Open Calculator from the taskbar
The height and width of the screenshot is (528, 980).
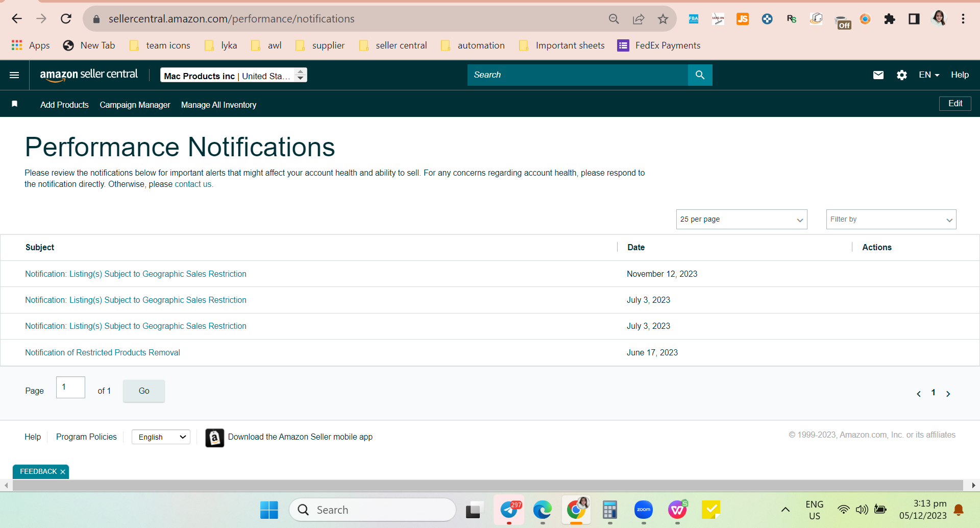point(610,510)
